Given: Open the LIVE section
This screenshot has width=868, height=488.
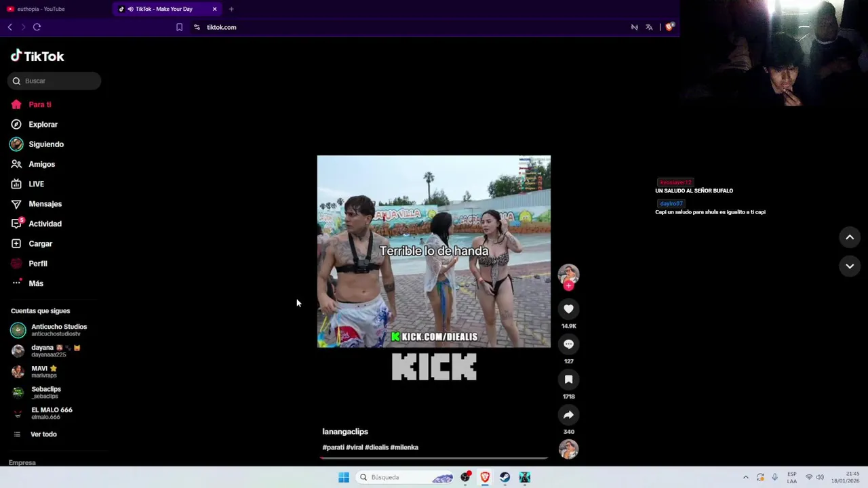Looking at the screenshot, I should coord(27,184).
